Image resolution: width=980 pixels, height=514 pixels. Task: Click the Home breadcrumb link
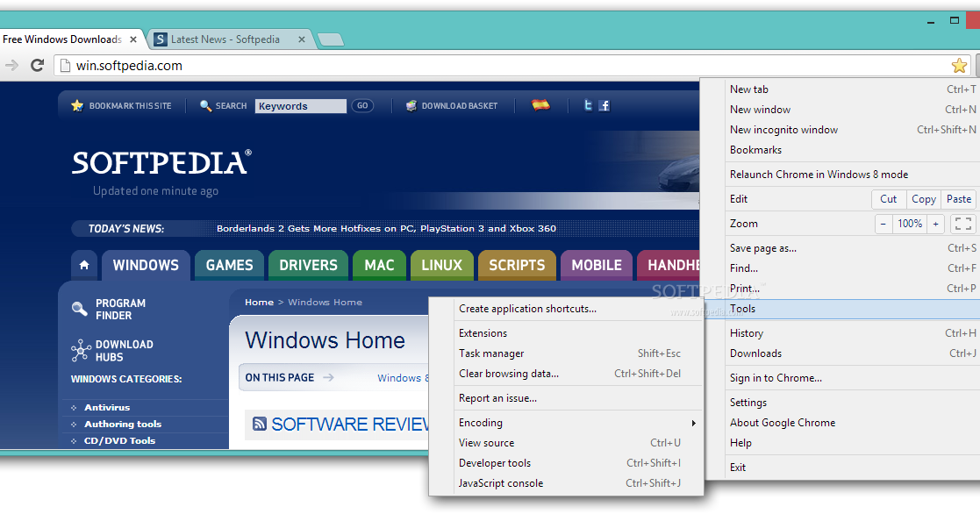tap(260, 303)
